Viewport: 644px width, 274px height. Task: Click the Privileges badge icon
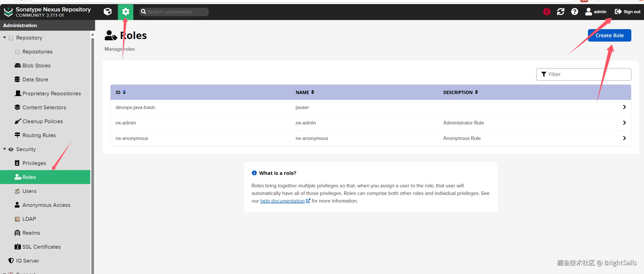tap(17, 163)
